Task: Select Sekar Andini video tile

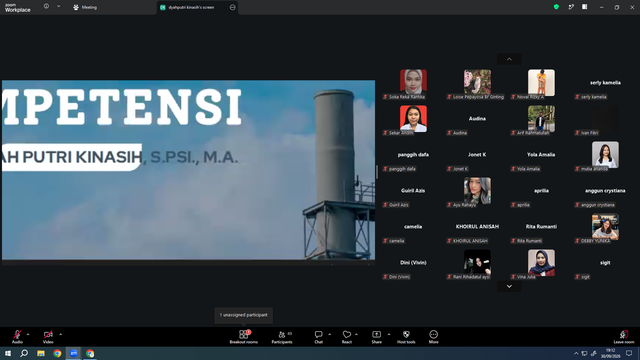Action: tap(413, 120)
